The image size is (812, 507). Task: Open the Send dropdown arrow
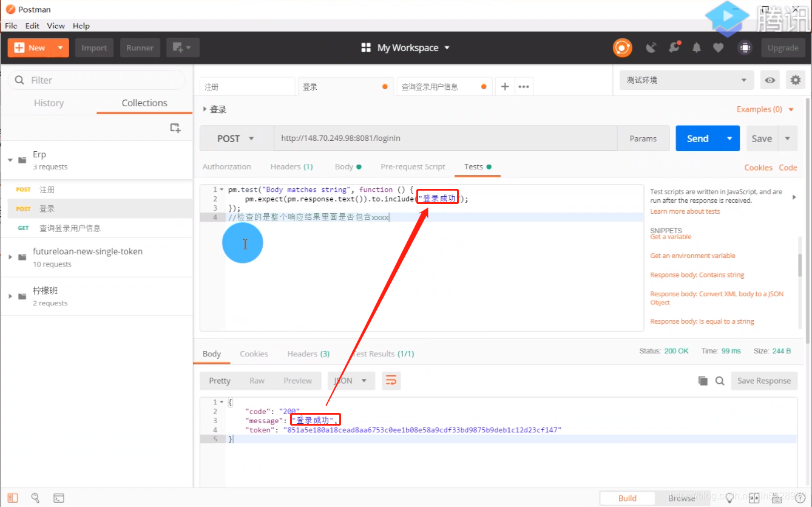click(x=730, y=138)
